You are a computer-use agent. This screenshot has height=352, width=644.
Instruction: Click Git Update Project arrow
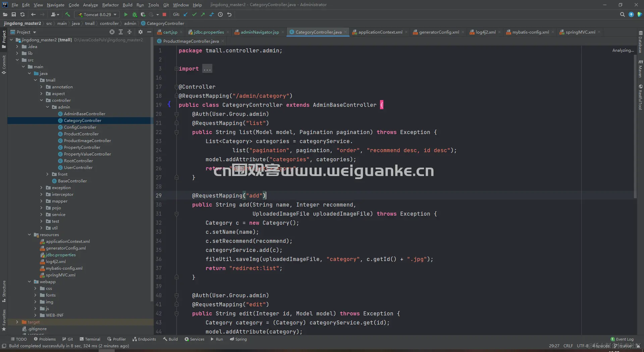[185, 14]
